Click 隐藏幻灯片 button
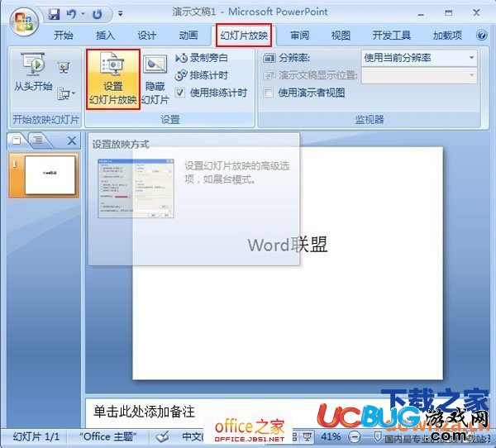 point(155,79)
